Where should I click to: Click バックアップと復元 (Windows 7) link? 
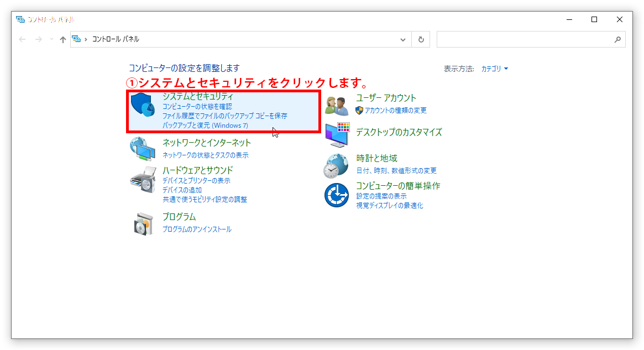[205, 126]
